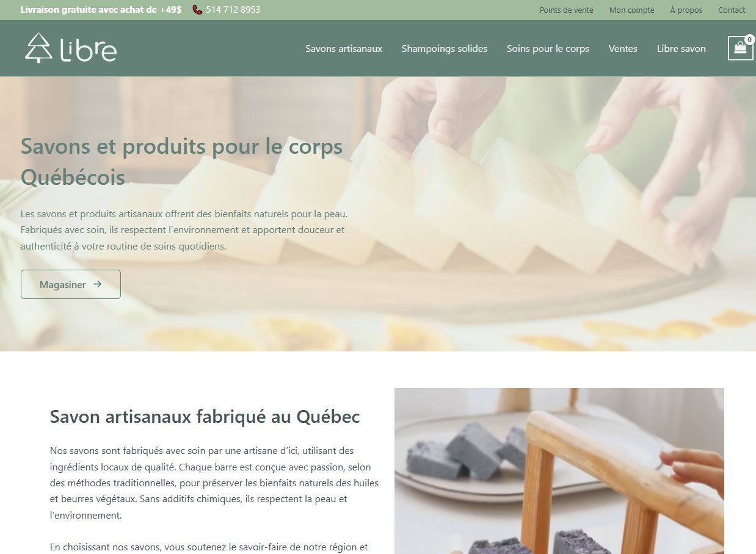This screenshot has height=554, width=756.
Task: Click the Livraison gratuite announcement text
Action: (101, 10)
